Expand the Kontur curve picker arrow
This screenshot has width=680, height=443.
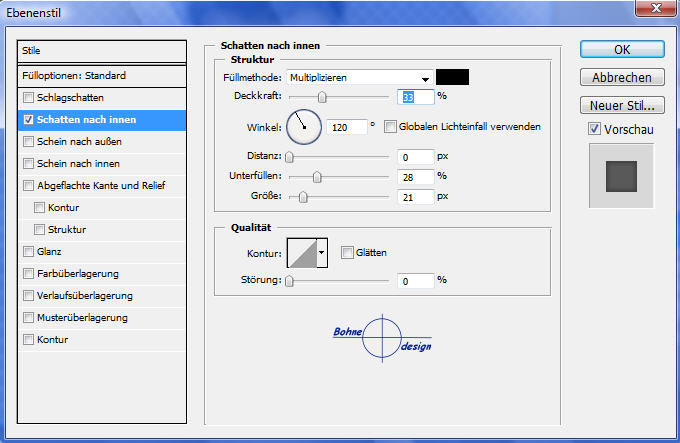(x=322, y=254)
